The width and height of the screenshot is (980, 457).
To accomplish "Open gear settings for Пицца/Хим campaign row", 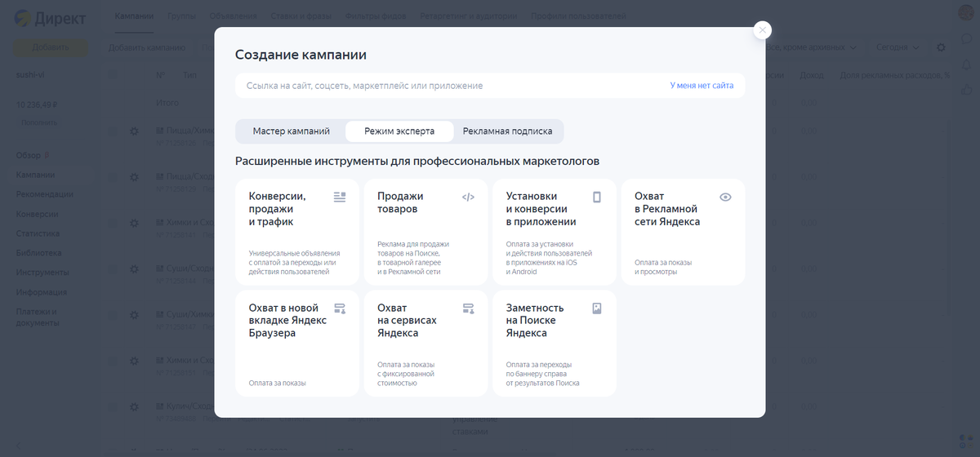I will 135,131.
